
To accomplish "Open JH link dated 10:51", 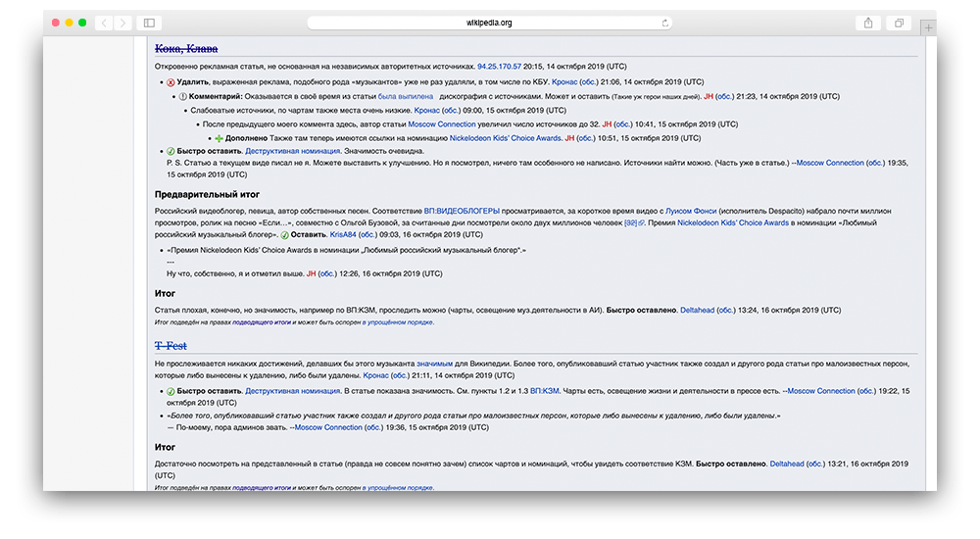I will 569,138.
